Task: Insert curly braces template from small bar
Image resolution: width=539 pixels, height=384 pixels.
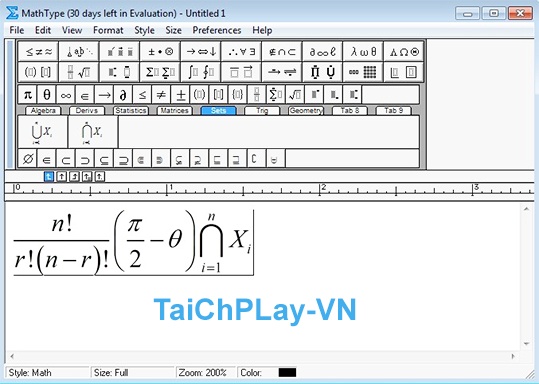Action: (238, 95)
